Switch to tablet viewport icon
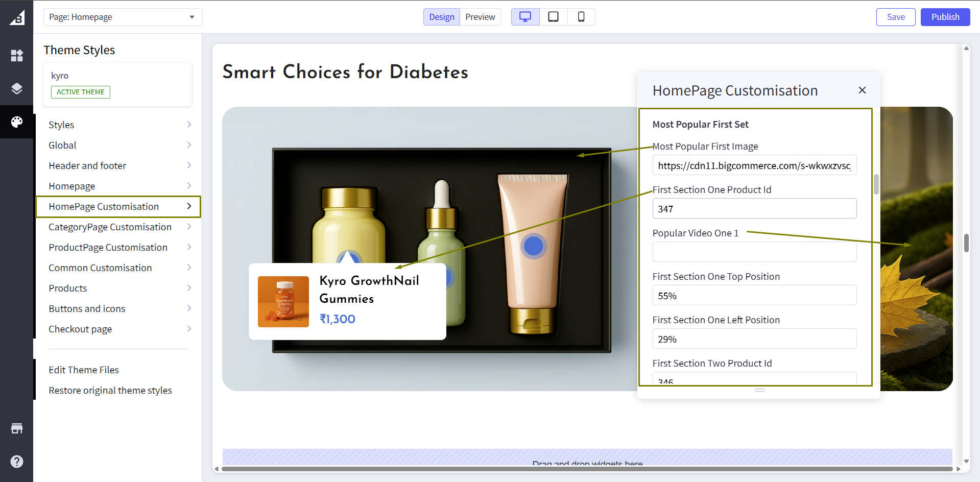Viewport: 980px width, 482px height. click(x=553, y=17)
